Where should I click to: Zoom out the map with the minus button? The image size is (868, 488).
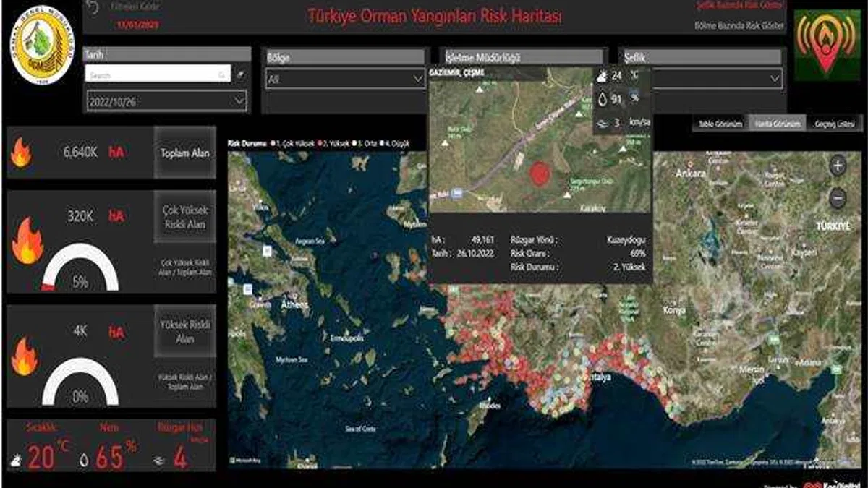point(838,197)
